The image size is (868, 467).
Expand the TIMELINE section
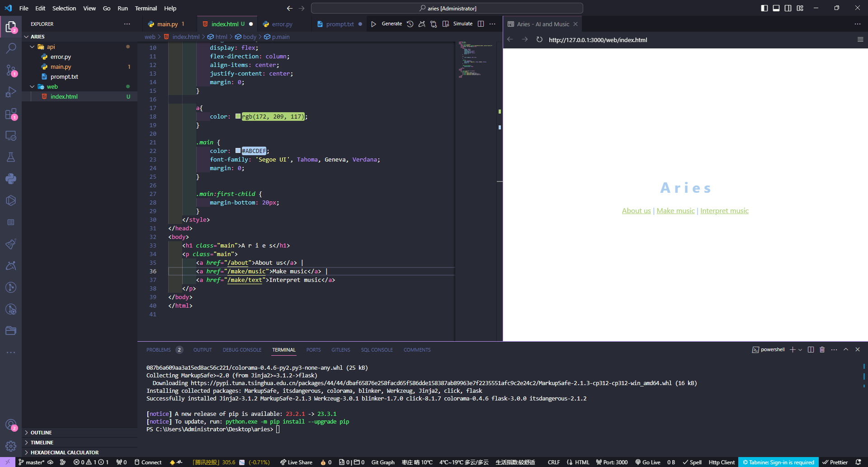coord(80,443)
